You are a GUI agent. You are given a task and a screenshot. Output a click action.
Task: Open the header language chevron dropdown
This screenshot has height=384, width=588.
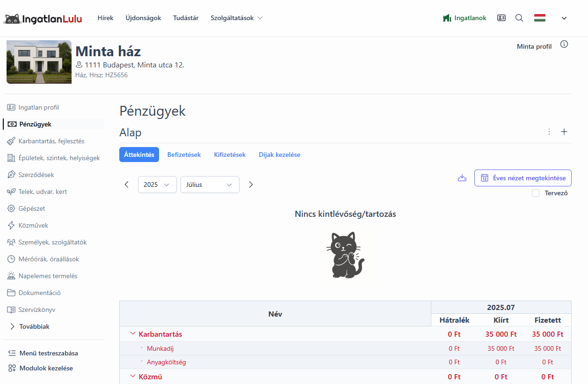[x=564, y=18]
